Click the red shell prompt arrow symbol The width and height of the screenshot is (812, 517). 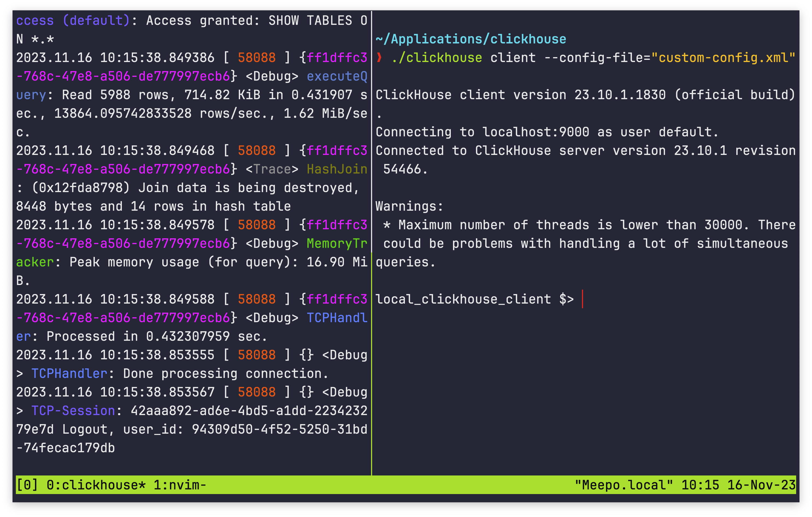[379, 58]
